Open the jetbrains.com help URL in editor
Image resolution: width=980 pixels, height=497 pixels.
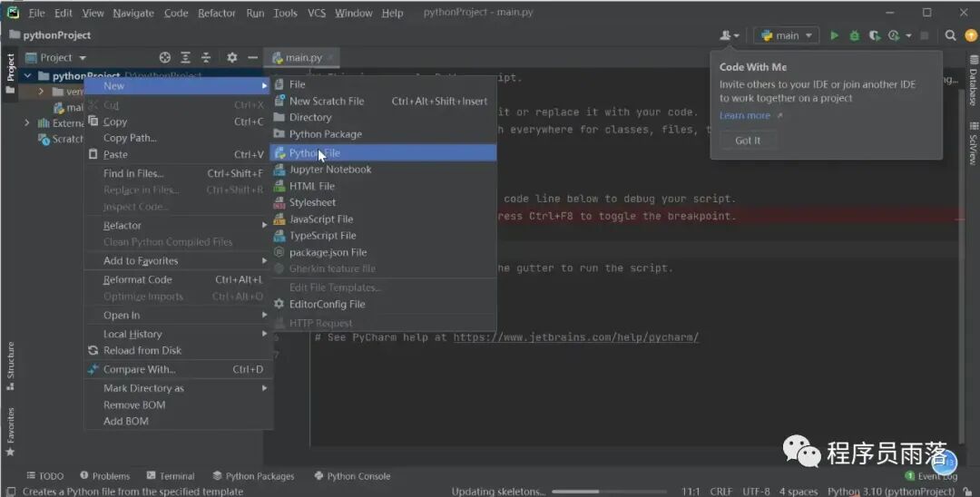pos(575,337)
